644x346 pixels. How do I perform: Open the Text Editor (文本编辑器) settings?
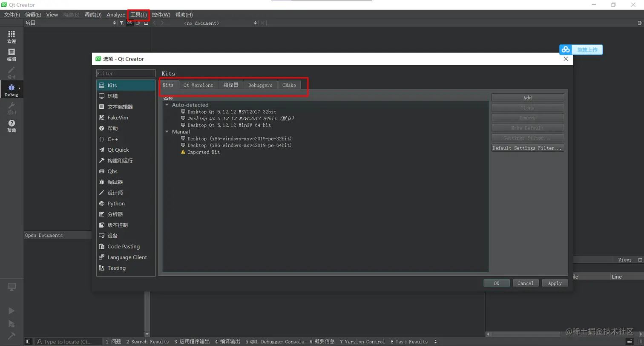click(x=126, y=107)
